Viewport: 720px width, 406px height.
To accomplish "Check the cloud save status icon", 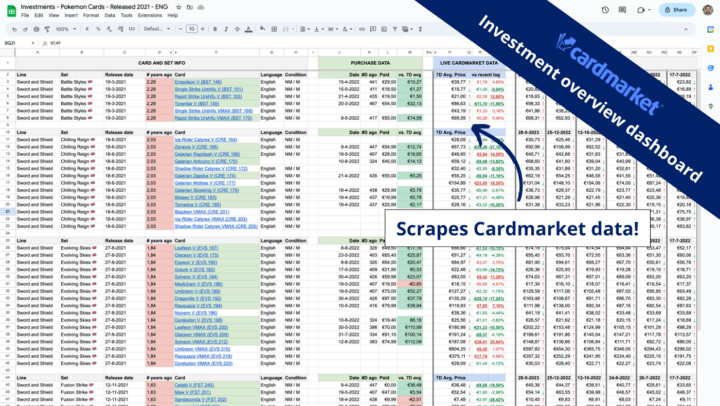I will (x=201, y=7).
